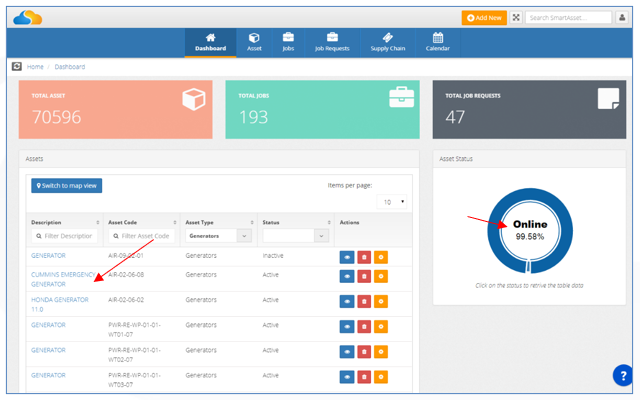Delete the asset with code AIR-09-02-01
The height and width of the screenshot is (400, 640).
pos(364,257)
